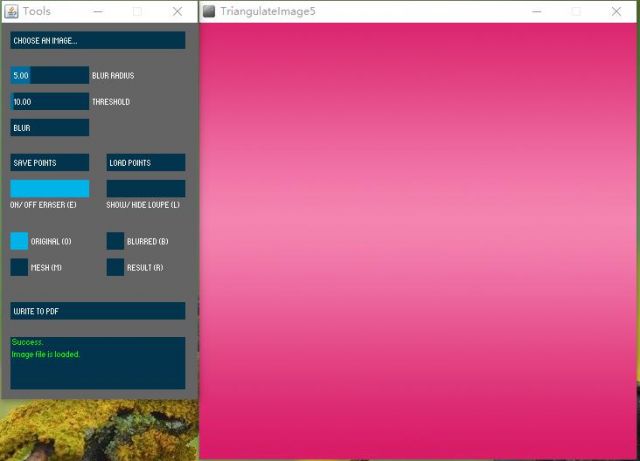Click the Write to PDF button
The height and width of the screenshot is (461, 640).
(97, 311)
